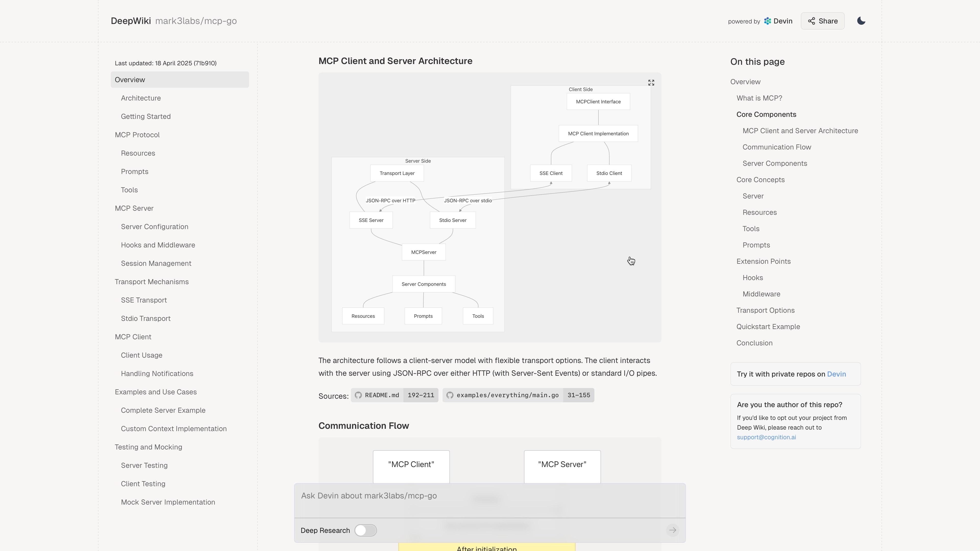Open the MCP Server section in sidebar

click(x=134, y=208)
